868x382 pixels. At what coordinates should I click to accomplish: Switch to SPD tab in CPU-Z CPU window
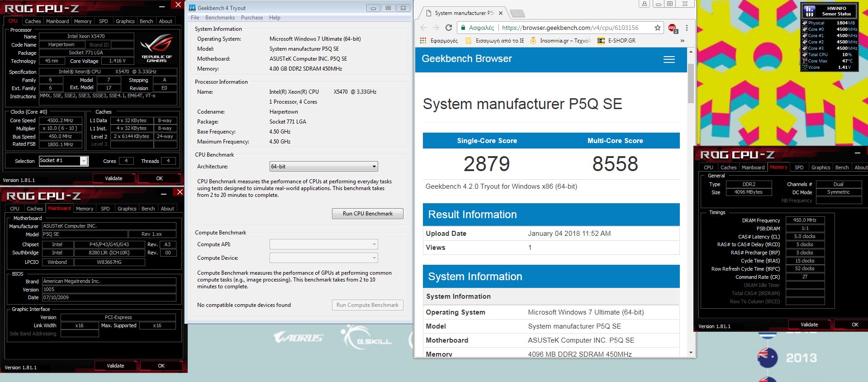(104, 21)
